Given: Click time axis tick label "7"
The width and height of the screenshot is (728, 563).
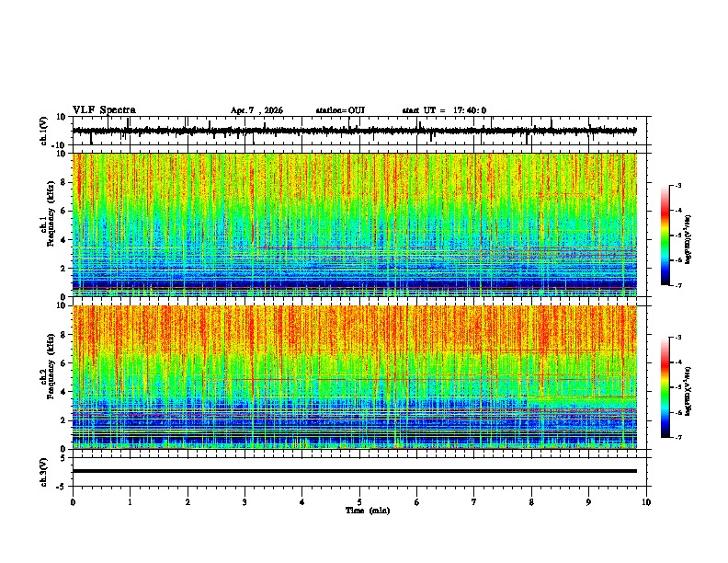Looking at the screenshot, I should pos(474,502).
